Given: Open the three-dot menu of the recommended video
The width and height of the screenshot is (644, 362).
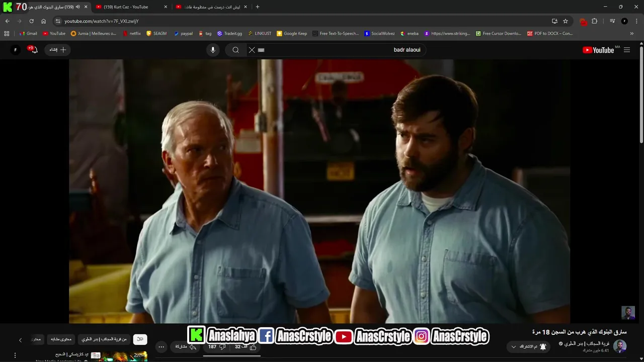Looking at the screenshot, I should tap(15, 355).
